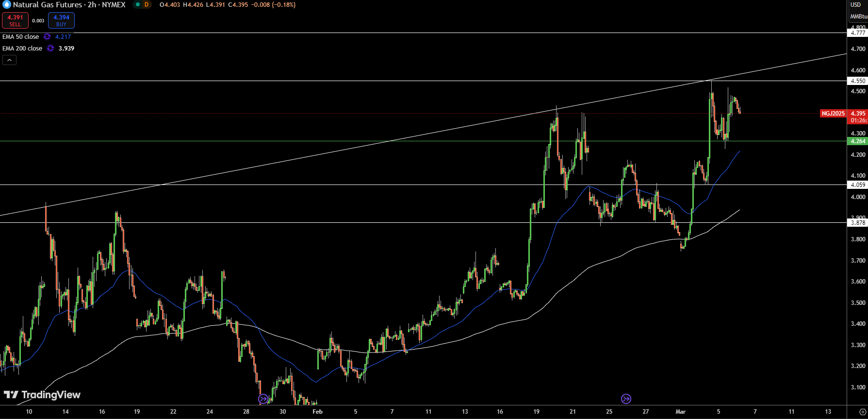Click the 3.878 horizontal line price label
This screenshot has width=868, height=419.
[x=858, y=223]
